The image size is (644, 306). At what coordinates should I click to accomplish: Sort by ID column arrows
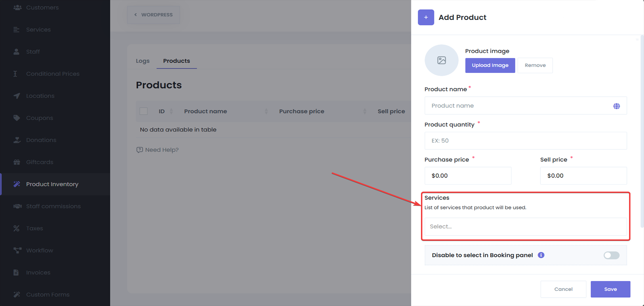pos(171,111)
